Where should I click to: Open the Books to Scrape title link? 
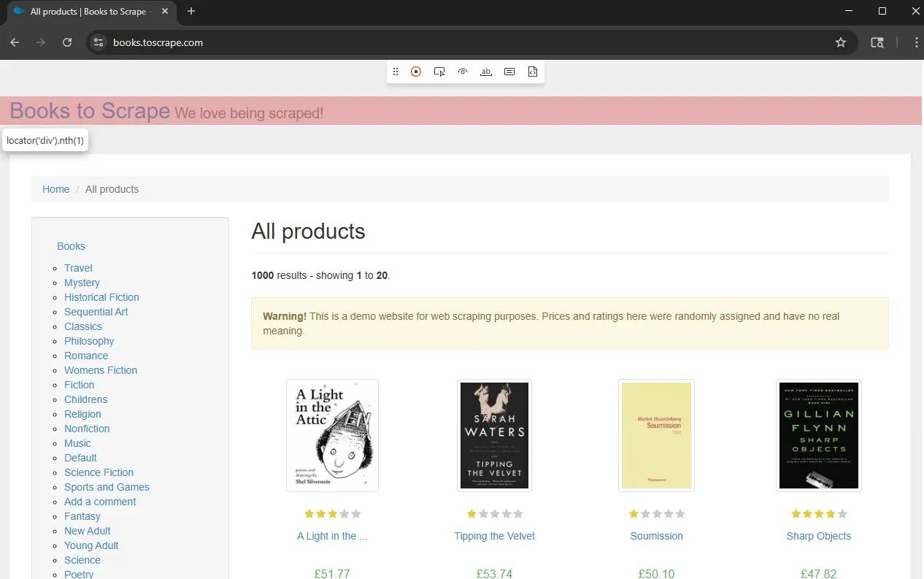point(90,110)
